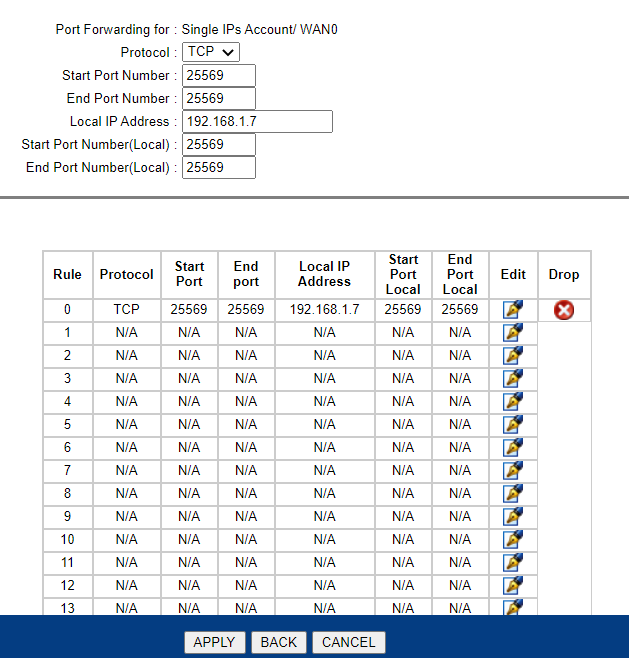Click the APPLY button
Viewport: 629px width, 658px height.
point(214,642)
